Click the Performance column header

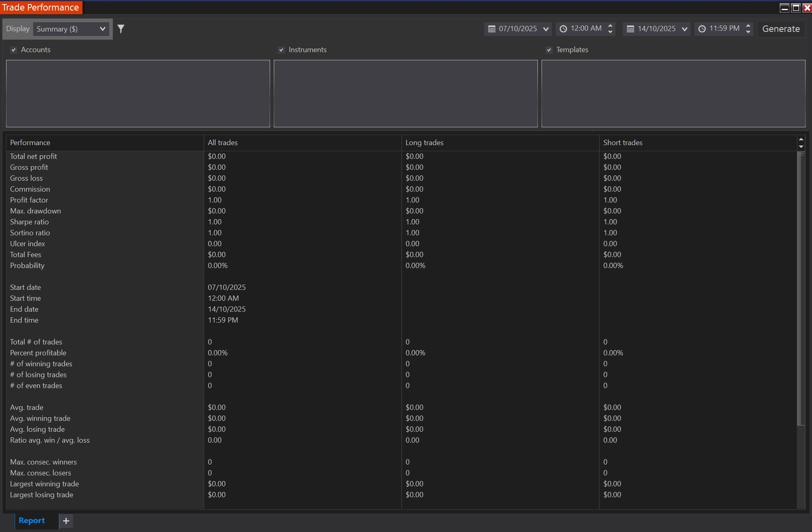tap(30, 143)
